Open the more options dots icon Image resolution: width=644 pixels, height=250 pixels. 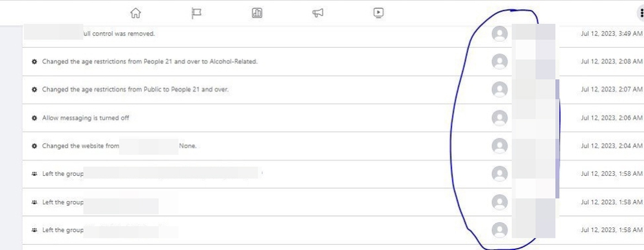(x=641, y=13)
